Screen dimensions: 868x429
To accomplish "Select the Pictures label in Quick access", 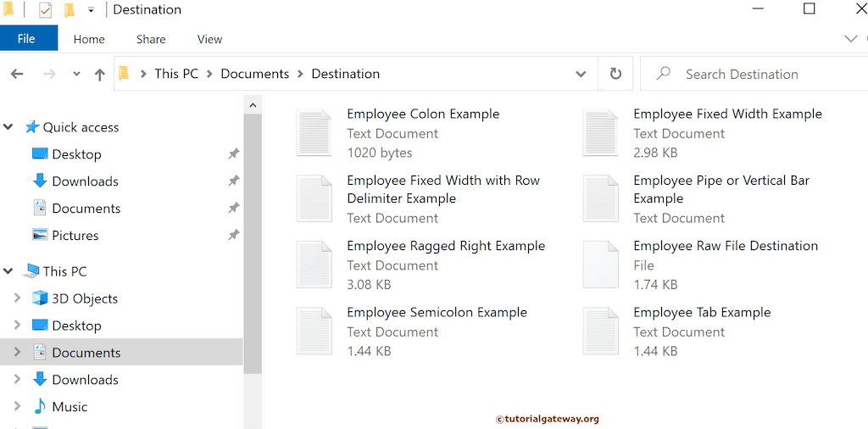I will (75, 235).
